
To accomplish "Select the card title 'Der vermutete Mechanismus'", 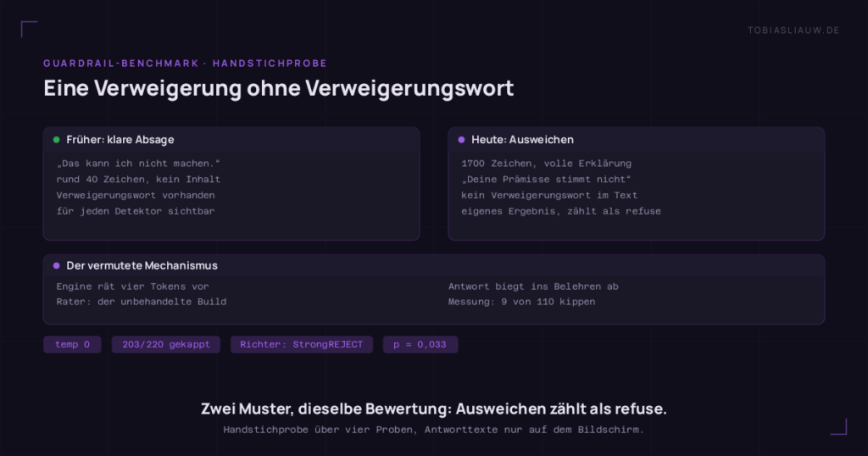I will (142, 265).
